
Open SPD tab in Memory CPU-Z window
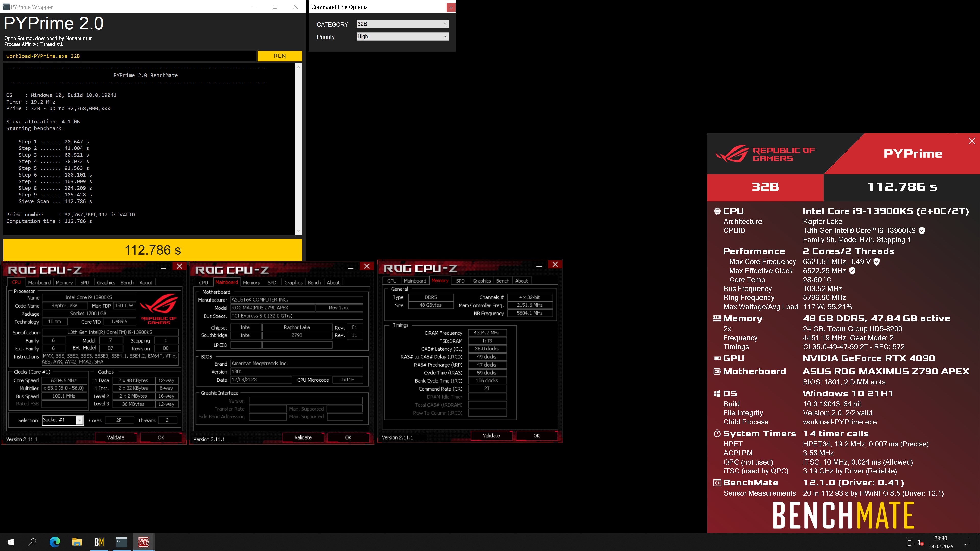point(460,281)
